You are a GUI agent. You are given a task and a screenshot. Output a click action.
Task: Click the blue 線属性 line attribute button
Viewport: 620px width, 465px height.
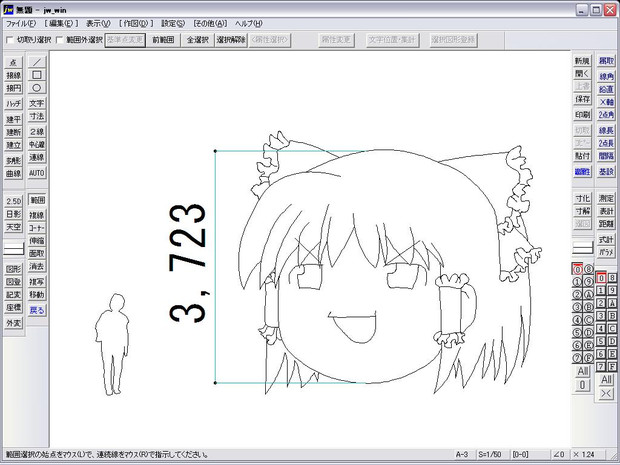coord(582,172)
